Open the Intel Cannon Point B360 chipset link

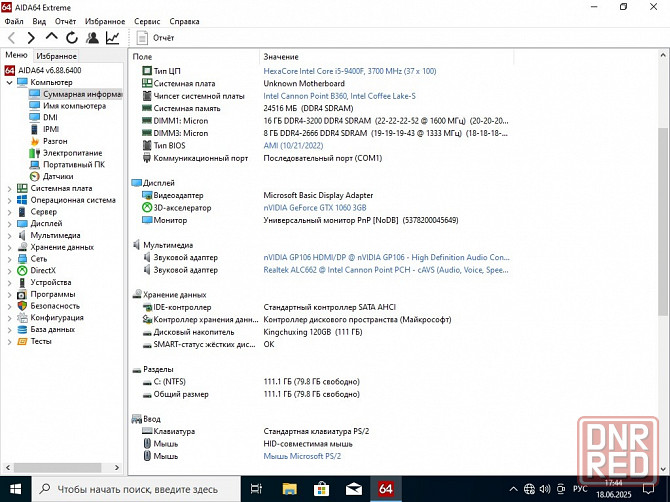pyautogui.click(x=339, y=96)
